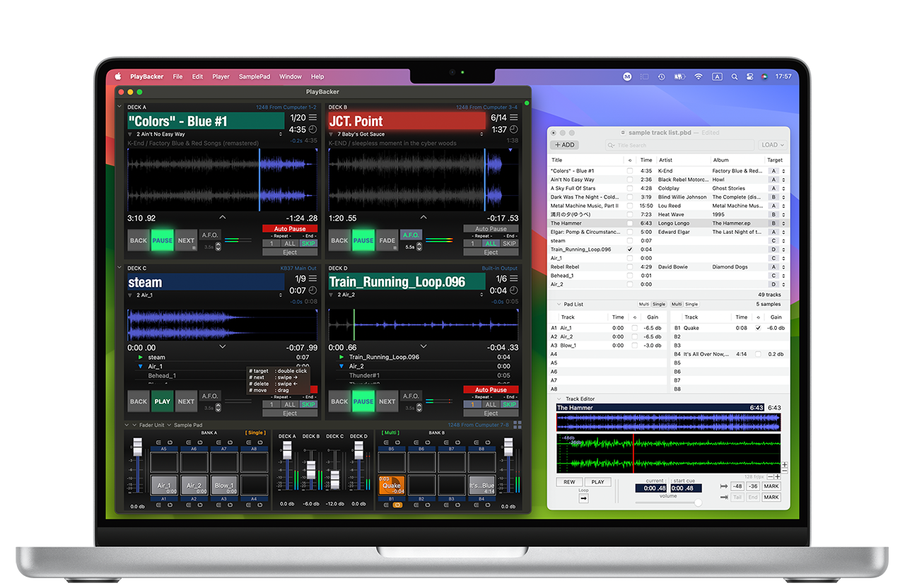This screenshot has height=588, width=905.
Task: Trigger the Air_1 sample pad A1
Action: click(164, 485)
